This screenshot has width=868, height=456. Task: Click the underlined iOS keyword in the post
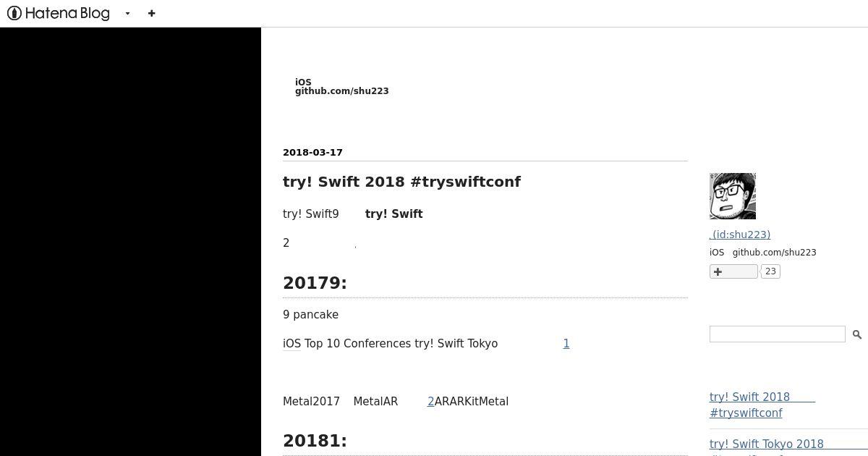coord(292,344)
